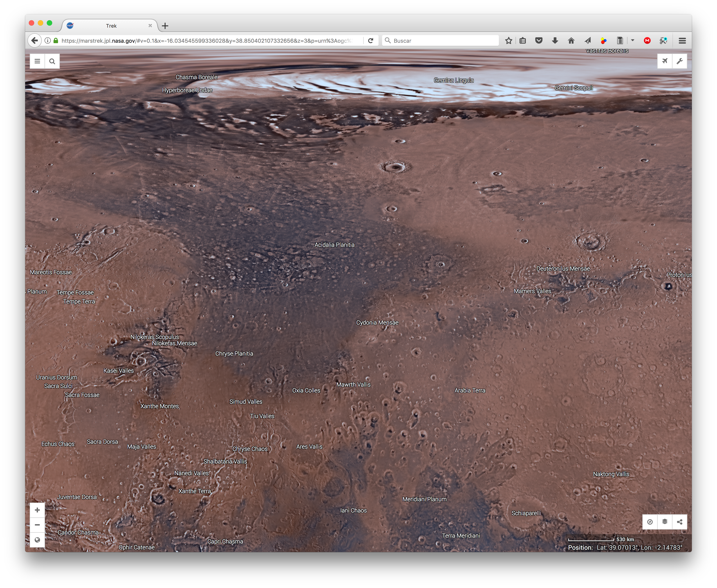Click the Gemina Lingula label
Viewport: 717px width, 588px height.
[x=453, y=80]
